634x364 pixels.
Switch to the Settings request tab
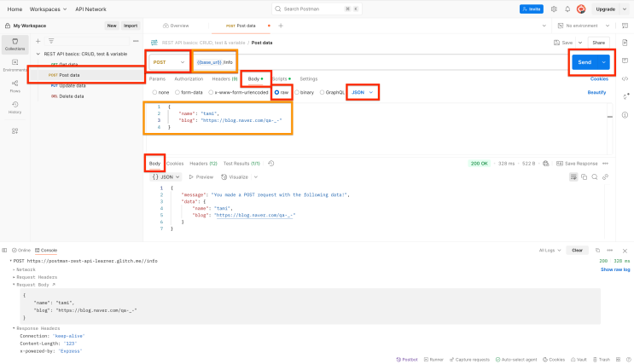coord(309,78)
